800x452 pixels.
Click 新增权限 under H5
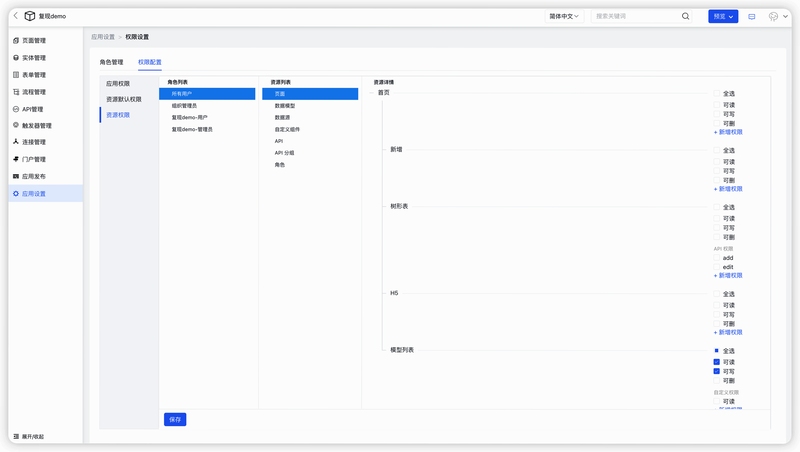pos(728,332)
